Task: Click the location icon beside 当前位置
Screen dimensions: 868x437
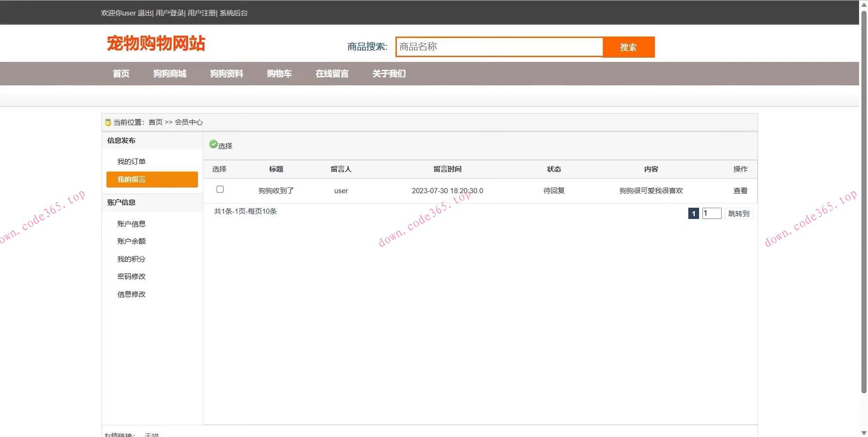Action: [x=108, y=122]
